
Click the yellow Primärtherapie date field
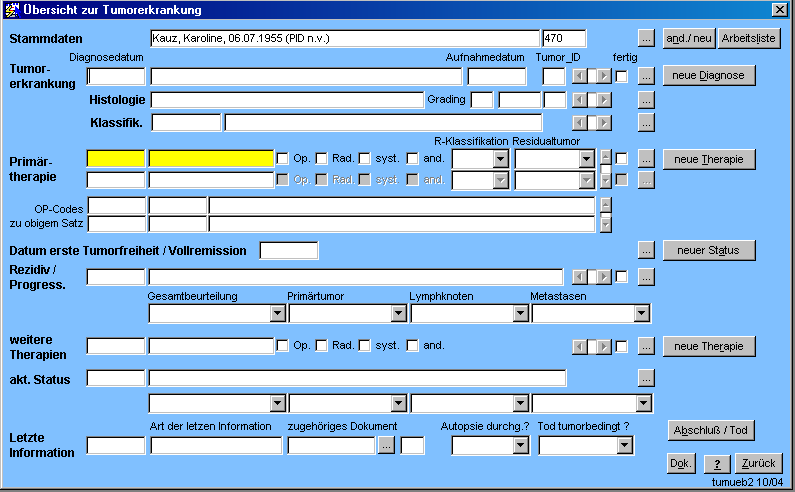116,158
